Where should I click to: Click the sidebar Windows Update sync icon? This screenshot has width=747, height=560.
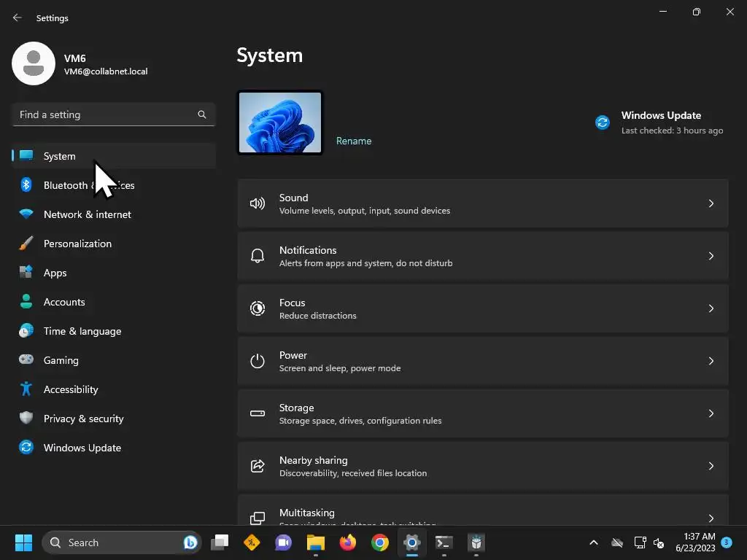pos(26,447)
